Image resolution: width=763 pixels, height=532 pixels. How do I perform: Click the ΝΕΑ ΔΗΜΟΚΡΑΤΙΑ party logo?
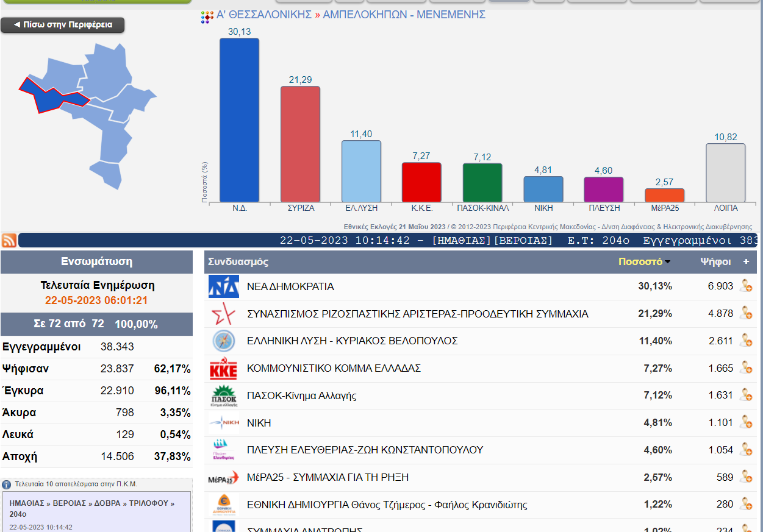(223, 286)
